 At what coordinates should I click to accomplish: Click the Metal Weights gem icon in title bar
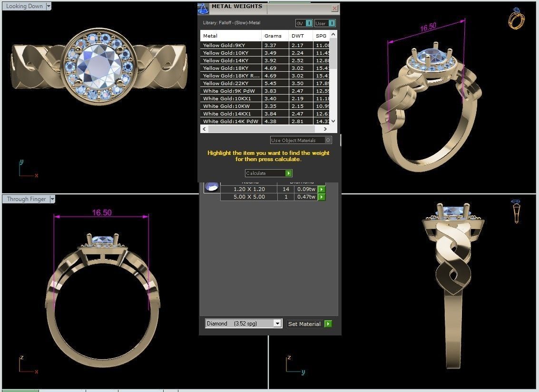tap(203, 9)
